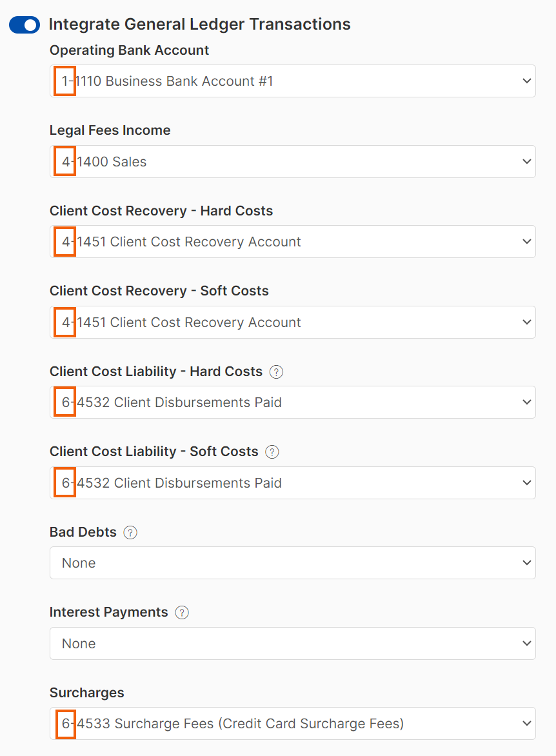The height and width of the screenshot is (756, 556).
Task: Click the Bad Debts help question mark
Action: [131, 533]
